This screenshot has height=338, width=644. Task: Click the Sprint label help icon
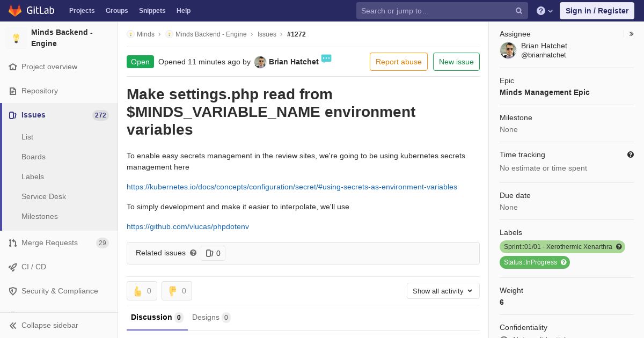tap(619, 247)
